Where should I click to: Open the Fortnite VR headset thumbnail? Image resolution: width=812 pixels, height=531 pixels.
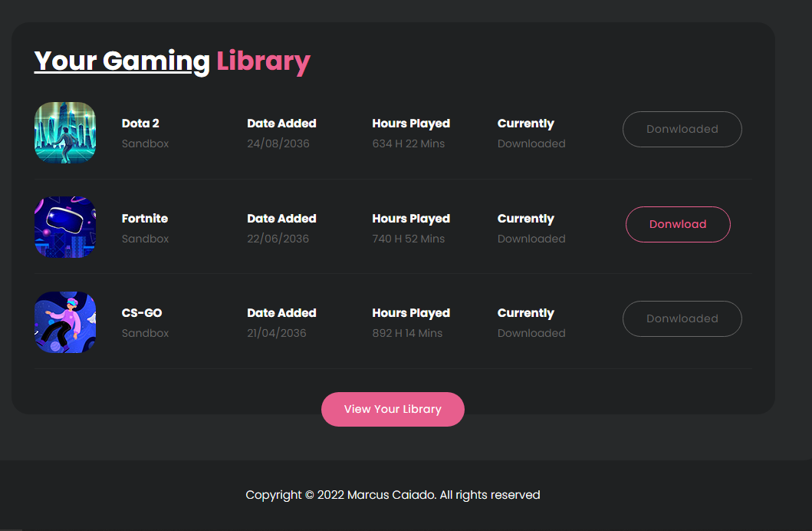[65, 227]
